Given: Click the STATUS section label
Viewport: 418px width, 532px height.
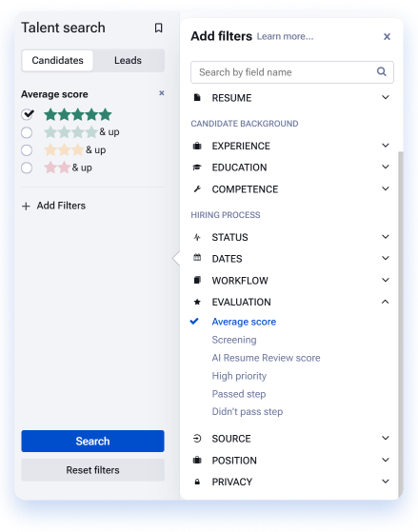Looking at the screenshot, I should (x=229, y=237).
